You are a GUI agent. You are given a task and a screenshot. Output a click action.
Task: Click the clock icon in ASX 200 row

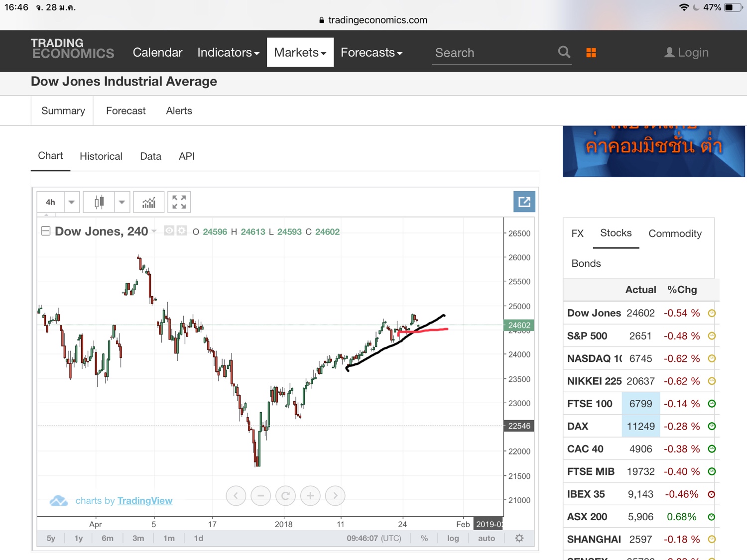click(712, 517)
